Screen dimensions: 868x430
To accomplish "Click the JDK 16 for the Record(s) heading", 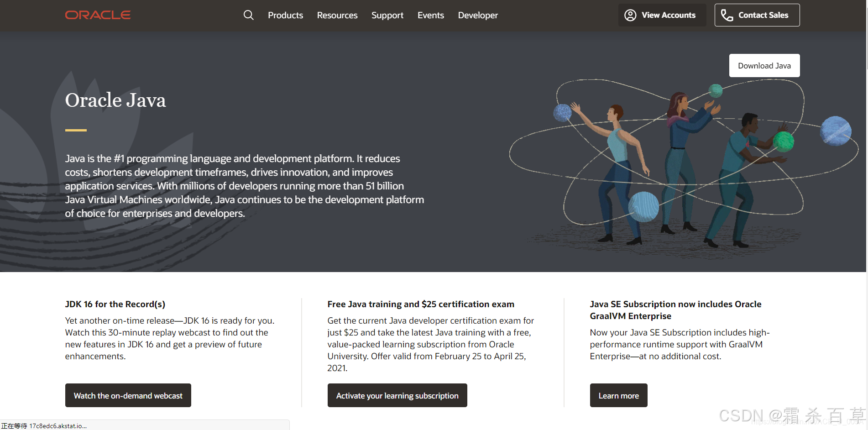I will [115, 304].
